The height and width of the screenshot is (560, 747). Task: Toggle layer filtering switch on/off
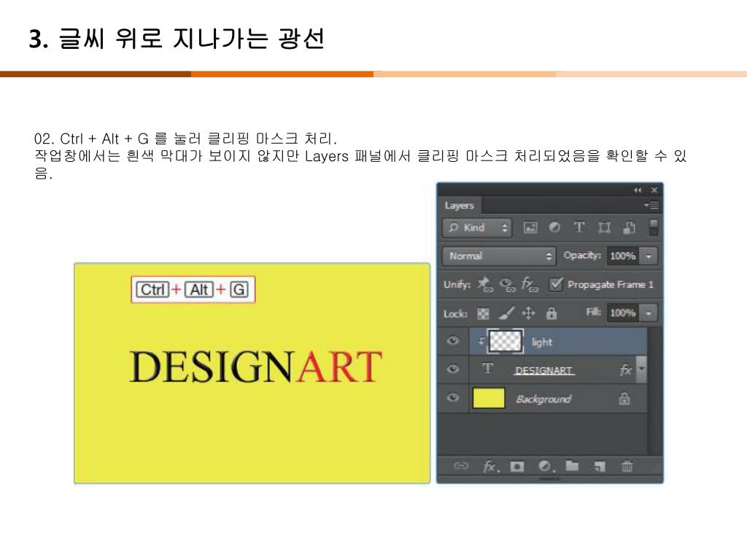[x=654, y=227]
